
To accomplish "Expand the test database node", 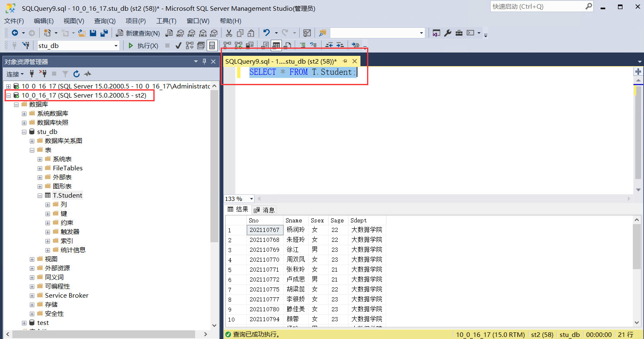I will pyautogui.click(x=24, y=323).
